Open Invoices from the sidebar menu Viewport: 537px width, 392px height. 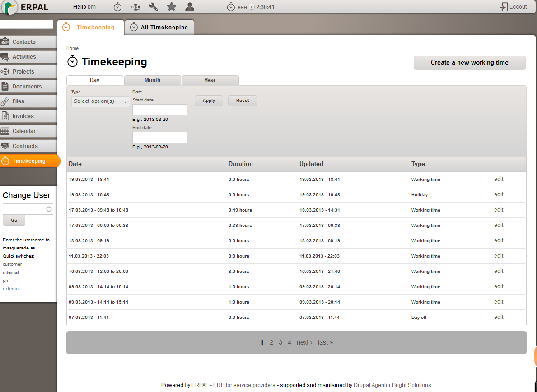28,116
